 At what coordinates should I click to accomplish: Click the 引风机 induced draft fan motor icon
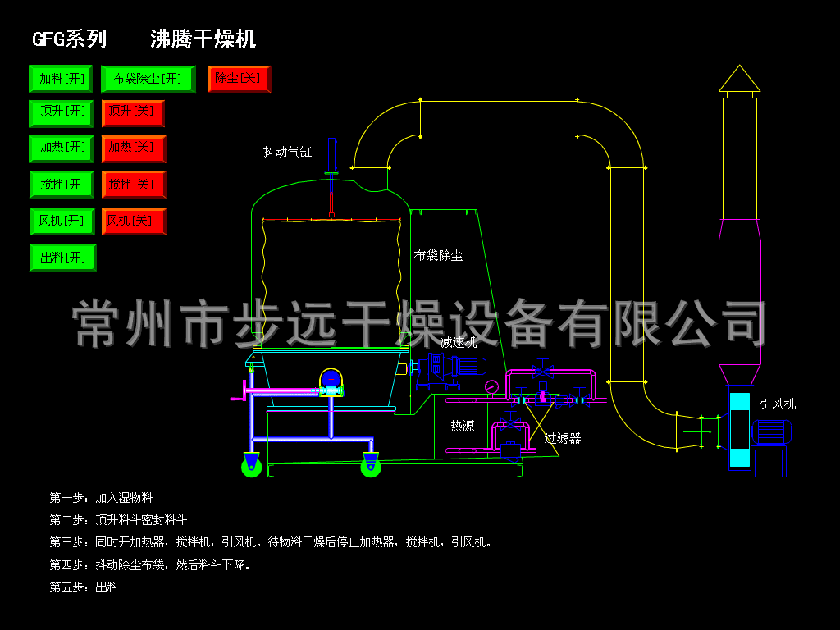(772, 432)
